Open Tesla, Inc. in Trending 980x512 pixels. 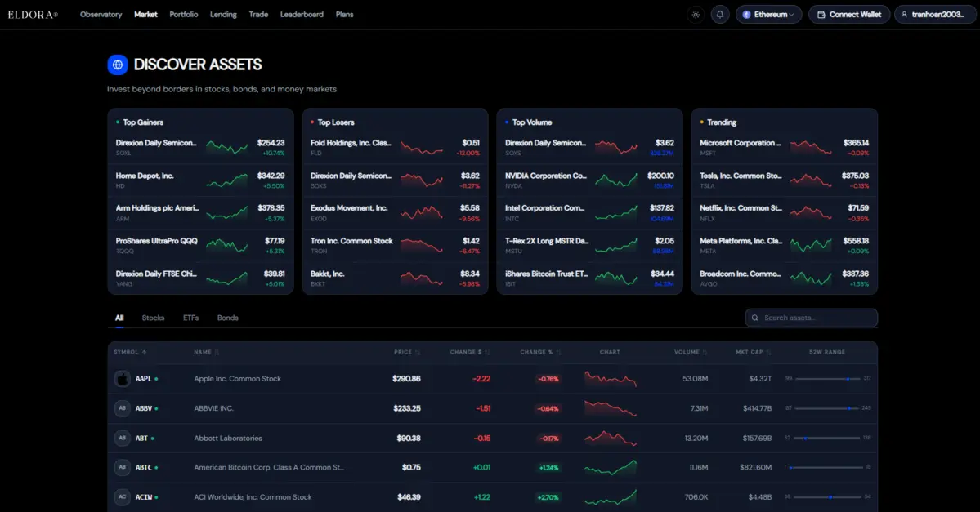click(785, 180)
